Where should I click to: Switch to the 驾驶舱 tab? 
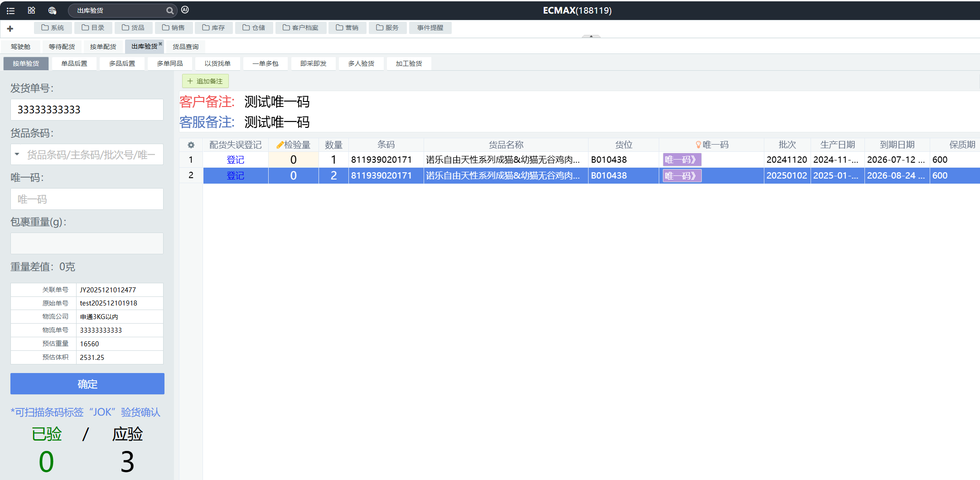(x=20, y=47)
